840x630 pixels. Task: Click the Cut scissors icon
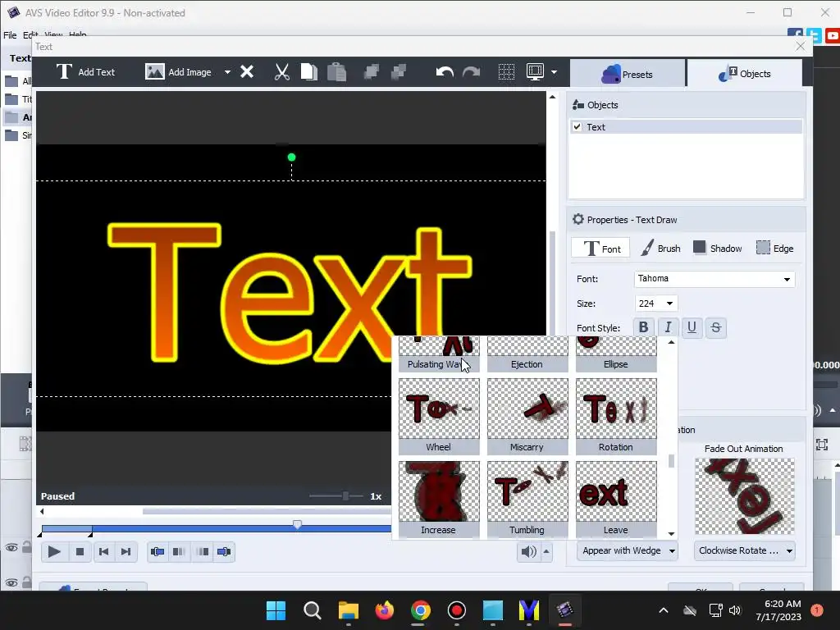(282, 72)
